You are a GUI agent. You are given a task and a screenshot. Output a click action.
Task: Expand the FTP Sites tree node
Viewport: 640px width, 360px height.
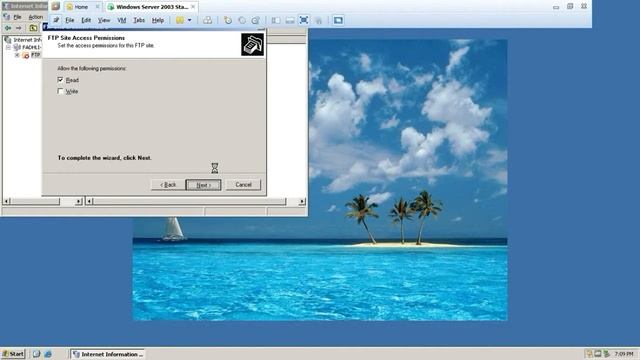[x=17, y=55]
